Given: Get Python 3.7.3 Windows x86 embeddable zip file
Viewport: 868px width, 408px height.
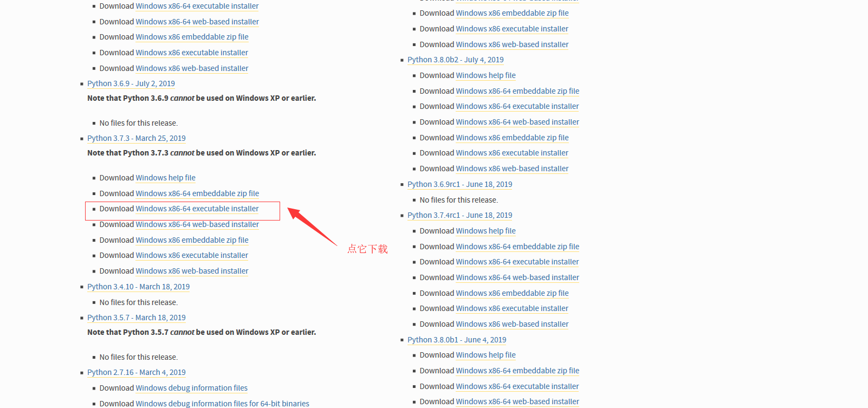Looking at the screenshot, I should pyautogui.click(x=192, y=240).
